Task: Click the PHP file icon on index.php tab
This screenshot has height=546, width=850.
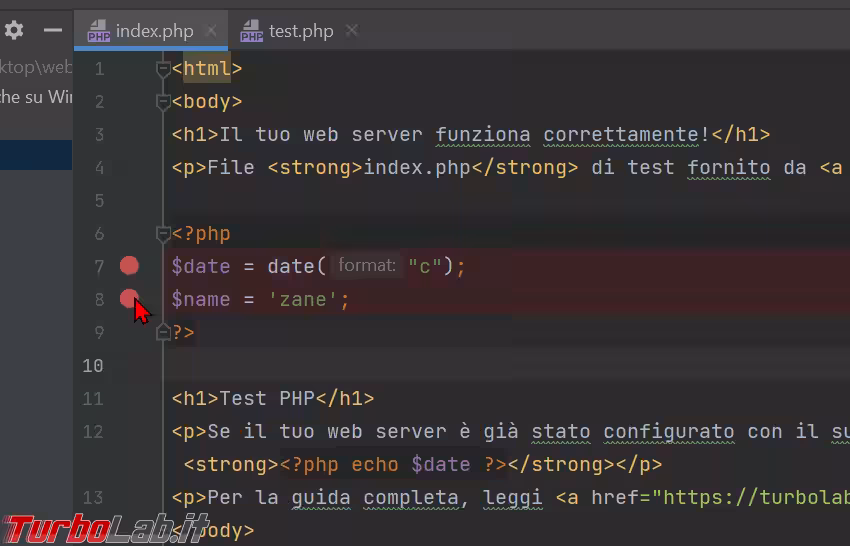Action: (98, 32)
